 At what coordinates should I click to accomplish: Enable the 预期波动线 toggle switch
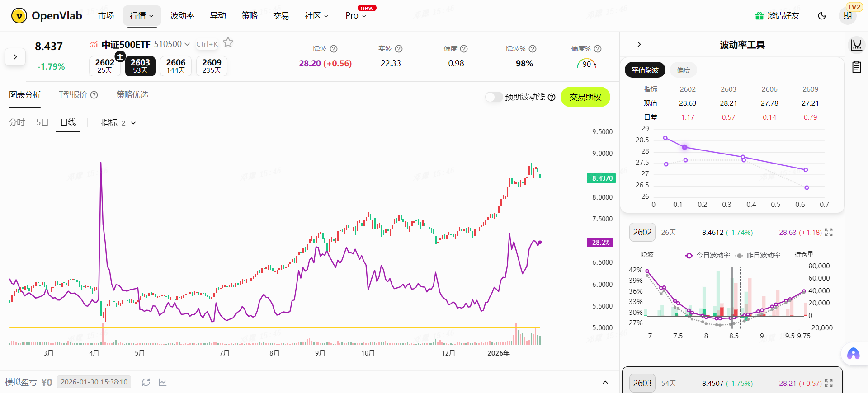click(494, 97)
